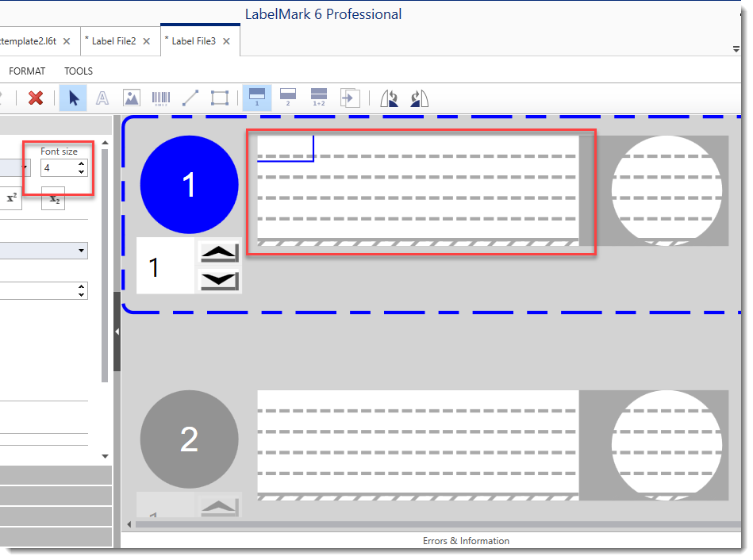The image size is (753, 560).
Task: Click the Font size input field
Action: pos(58,168)
